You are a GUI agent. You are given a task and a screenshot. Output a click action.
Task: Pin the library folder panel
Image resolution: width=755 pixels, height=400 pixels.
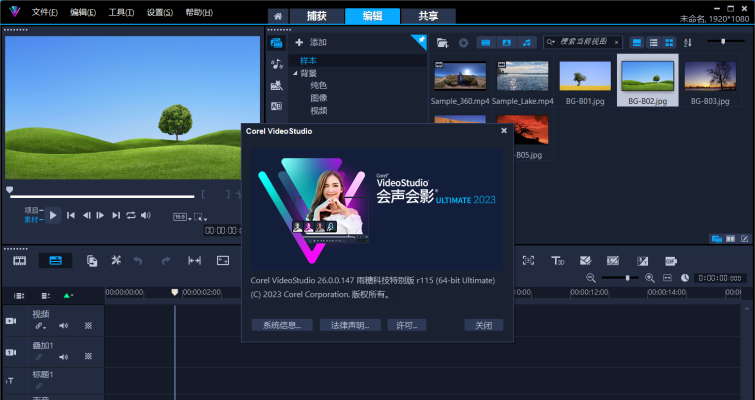[x=421, y=40]
